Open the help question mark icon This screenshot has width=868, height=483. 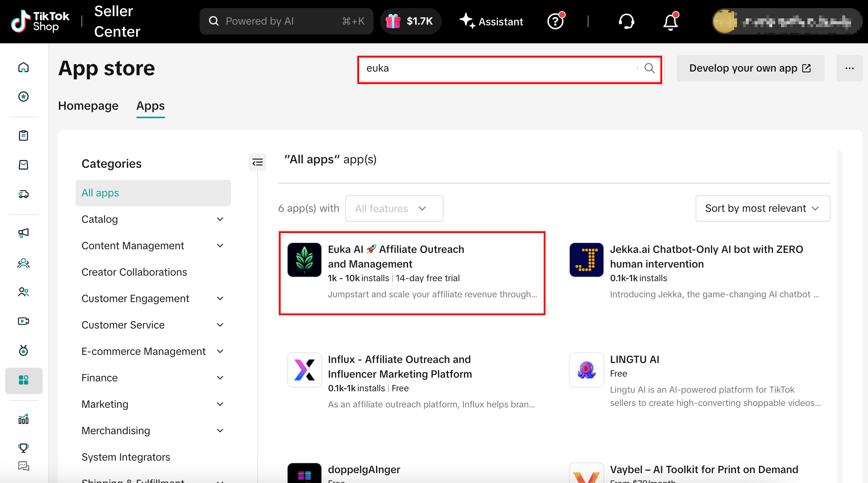tap(556, 21)
